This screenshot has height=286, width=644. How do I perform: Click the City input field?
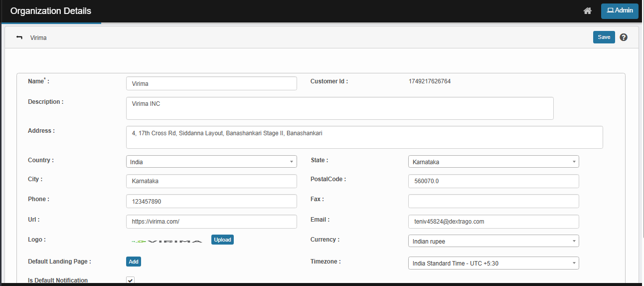click(211, 181)
